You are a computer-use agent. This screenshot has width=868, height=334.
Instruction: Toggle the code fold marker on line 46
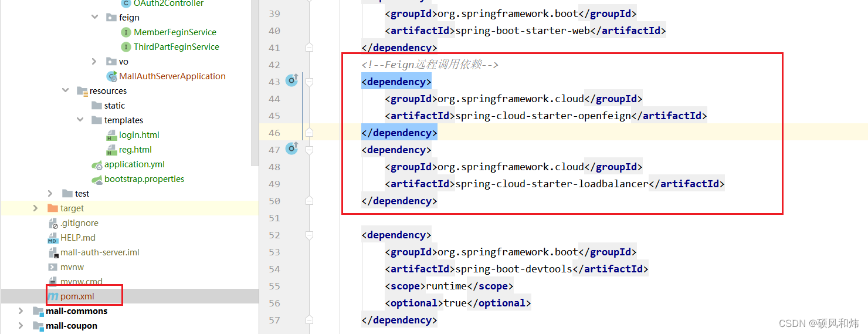point(310,133)
